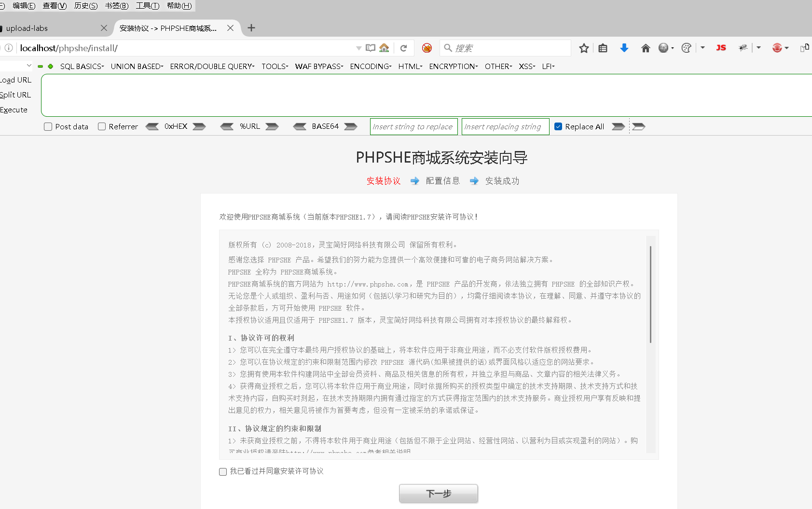Click the red blocked-circle addon icon
The image size is (812, 509).
tap(427, 48)
